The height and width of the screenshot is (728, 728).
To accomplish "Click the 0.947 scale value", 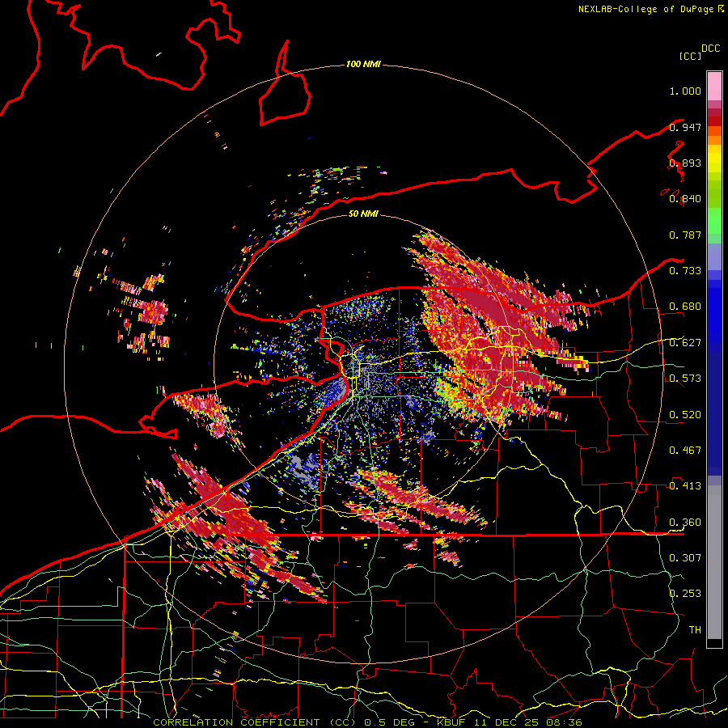I will pyautogui.click(x=685, y=127).
